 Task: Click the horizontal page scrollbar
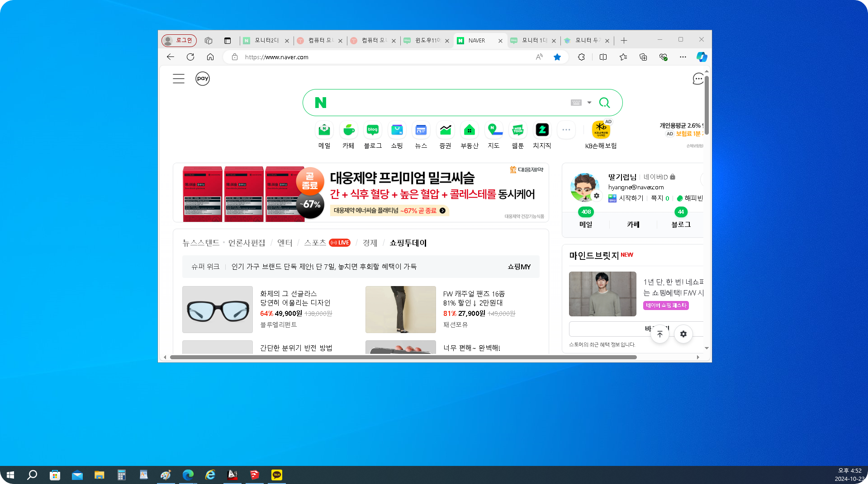coord(403,357)
